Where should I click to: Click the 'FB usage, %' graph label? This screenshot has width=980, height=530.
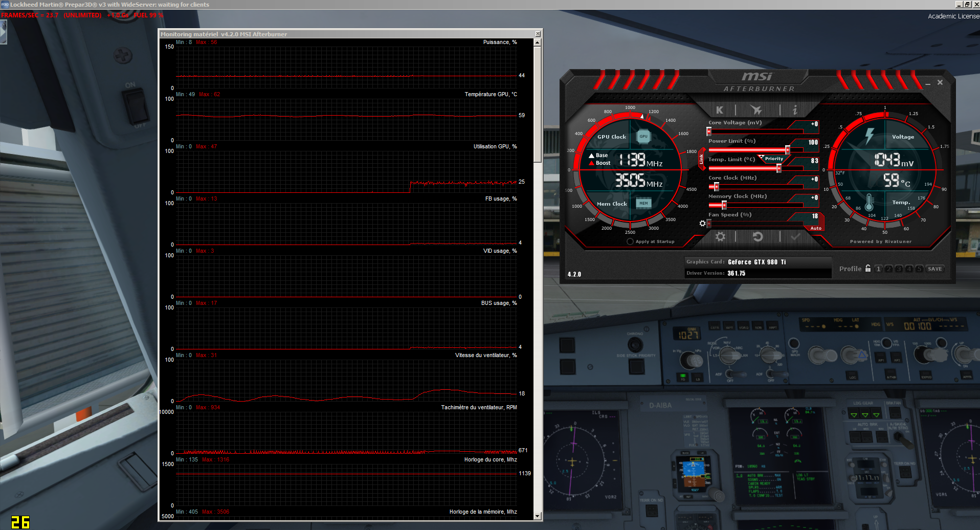tap(501, 198)
